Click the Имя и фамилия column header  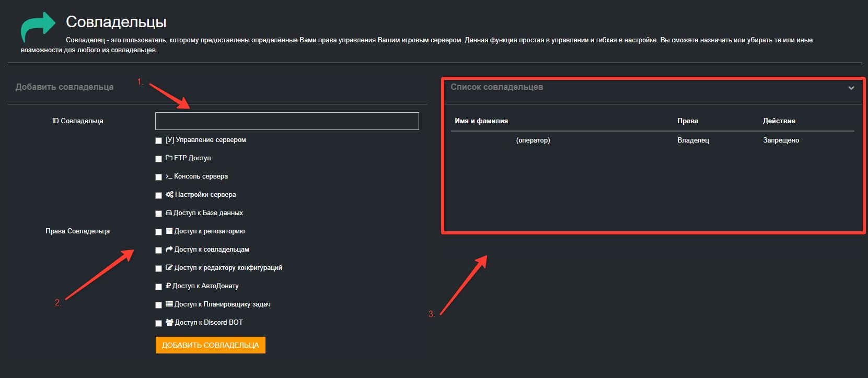481,121
